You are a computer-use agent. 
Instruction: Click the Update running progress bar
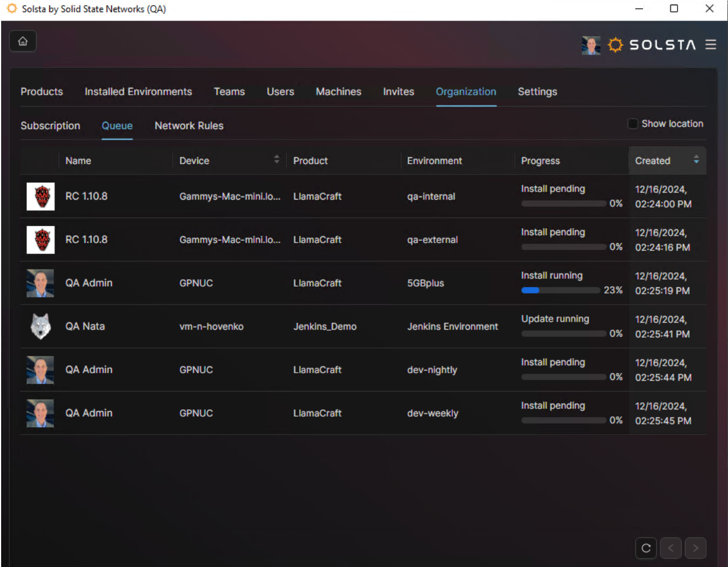point(563,334)
